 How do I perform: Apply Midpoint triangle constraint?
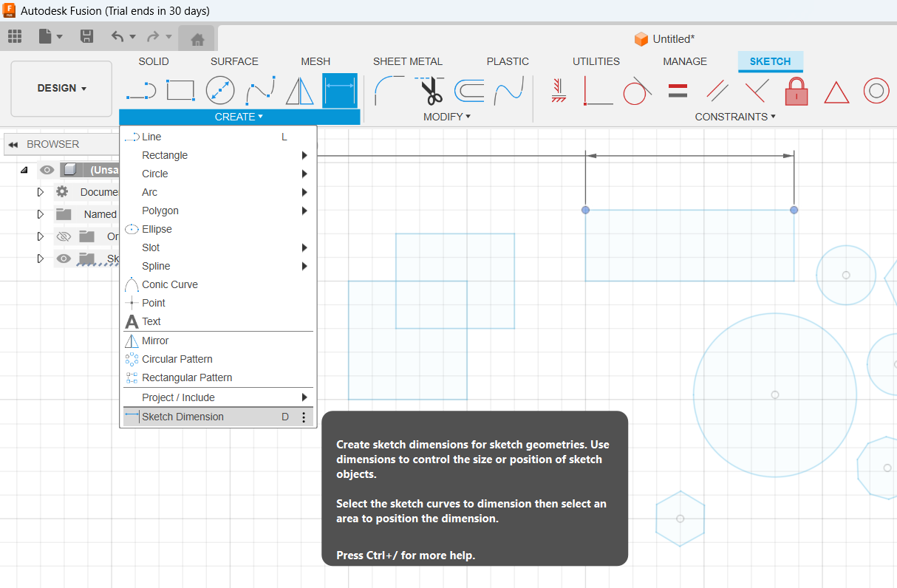(x=836, y=92)
